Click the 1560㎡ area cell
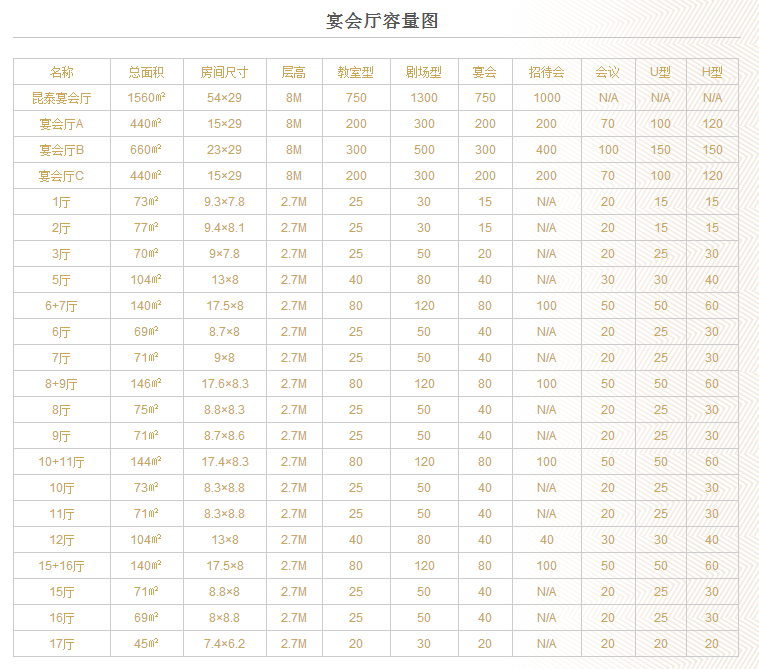 (x=146, y=98)
